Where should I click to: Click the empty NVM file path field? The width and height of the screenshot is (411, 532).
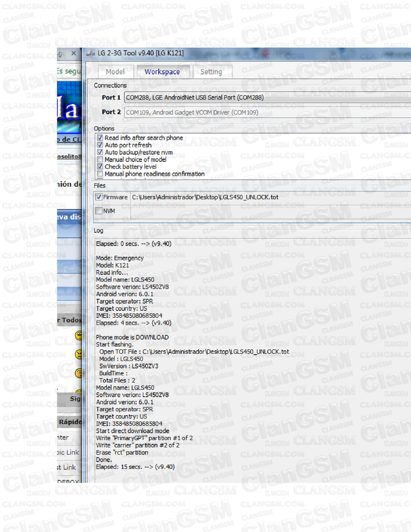[271, 211]
